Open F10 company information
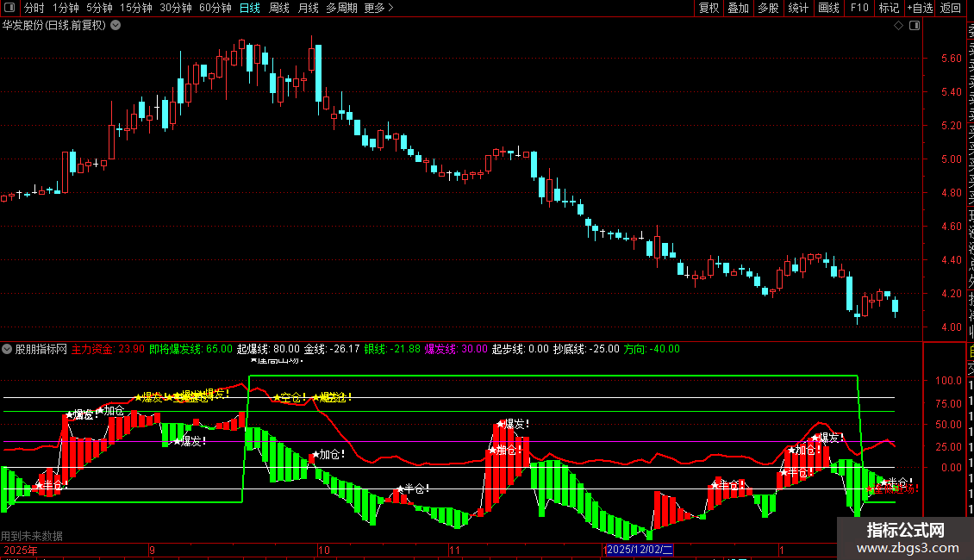 859,8
